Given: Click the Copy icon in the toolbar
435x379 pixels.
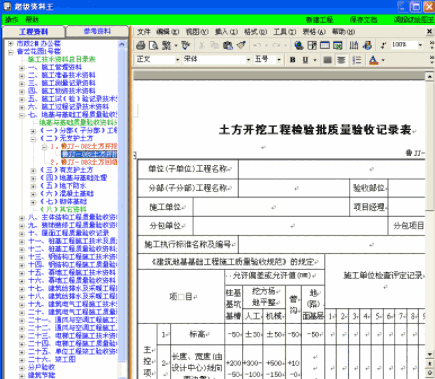Looking at the screenshot, I should [215, 45].
